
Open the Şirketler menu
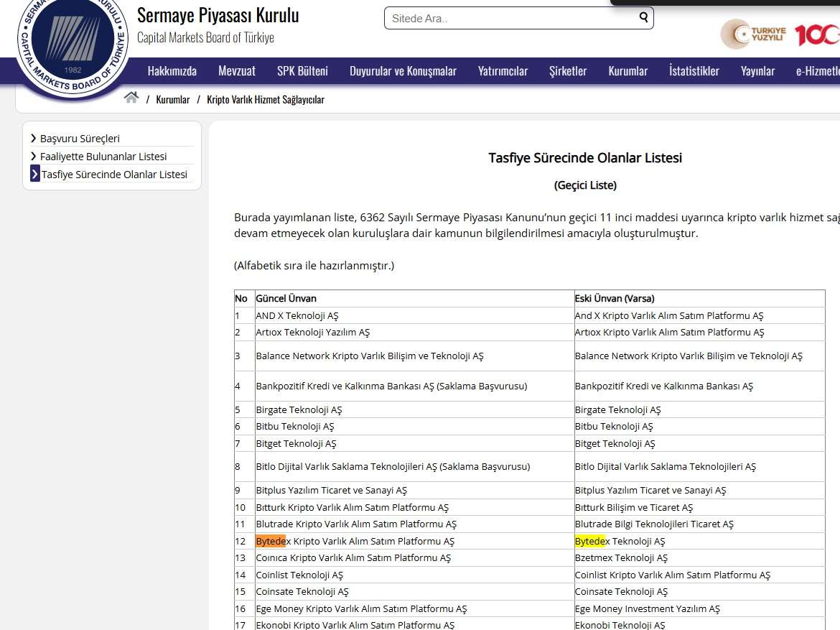click(x=568, y=71)
